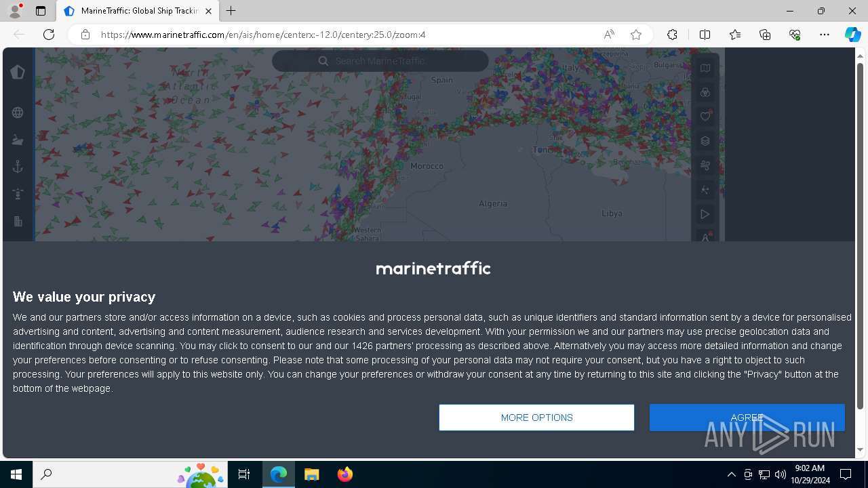Click the browser Back arrow
The height and width of the screenshot is (488, 868).
click(x=19, y=35)
